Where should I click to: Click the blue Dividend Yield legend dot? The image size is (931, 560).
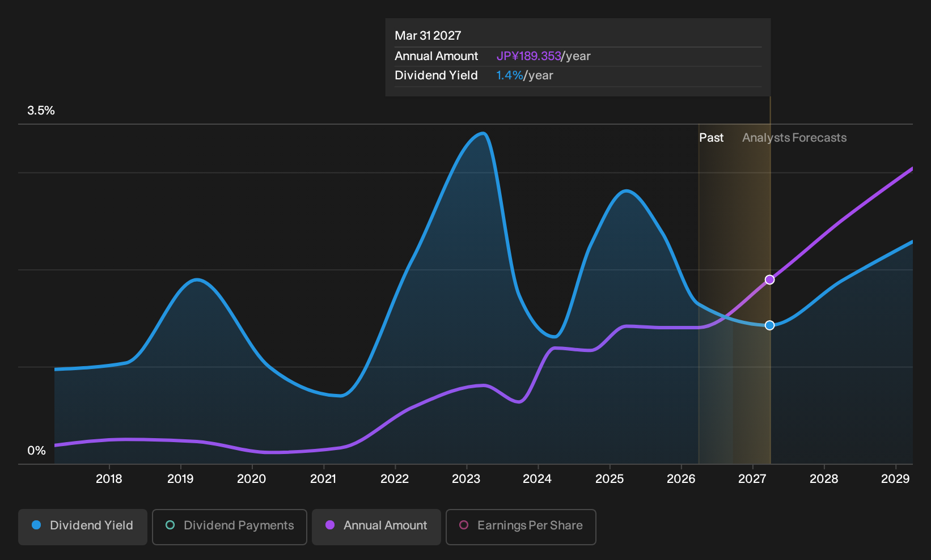[x=36, y=525]
